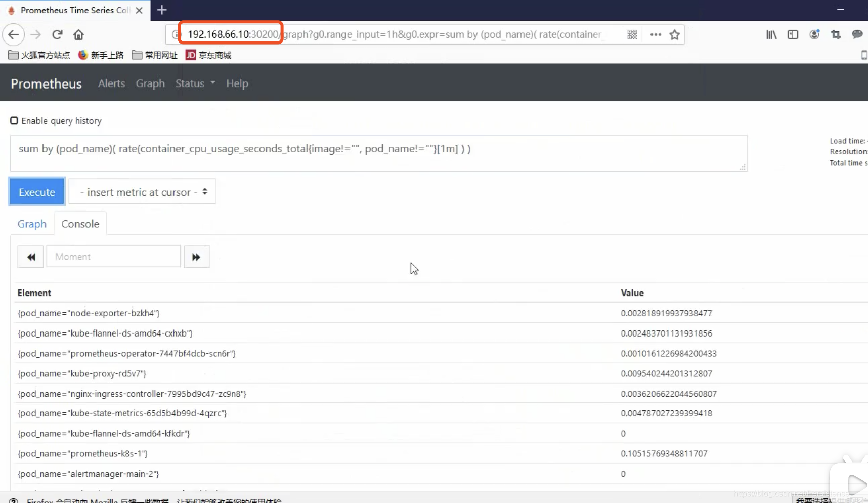Click the kube-flannel-ds-amd64-kfkdr element
The image size is (868, 503).
click(x=104, y=434)
